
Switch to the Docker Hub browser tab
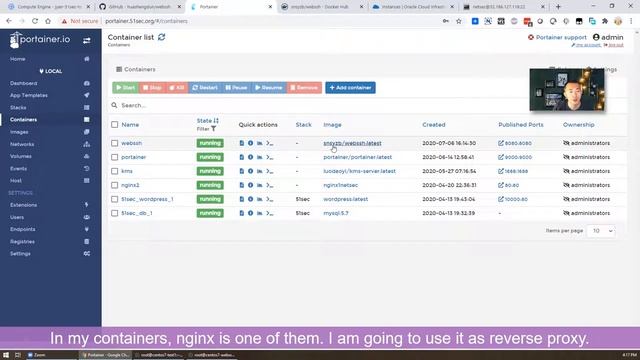click(322, 7)
